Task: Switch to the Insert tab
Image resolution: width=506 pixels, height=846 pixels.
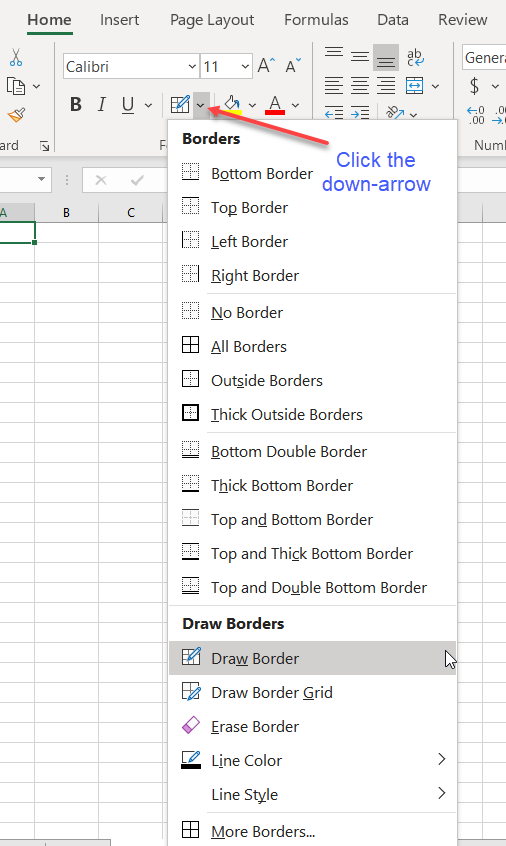Action: (119, 20)
